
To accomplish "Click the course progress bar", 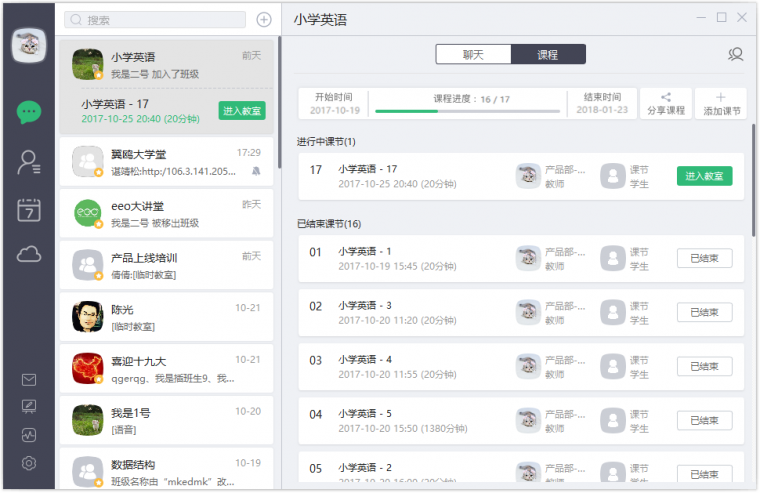I will pos(467,111).
